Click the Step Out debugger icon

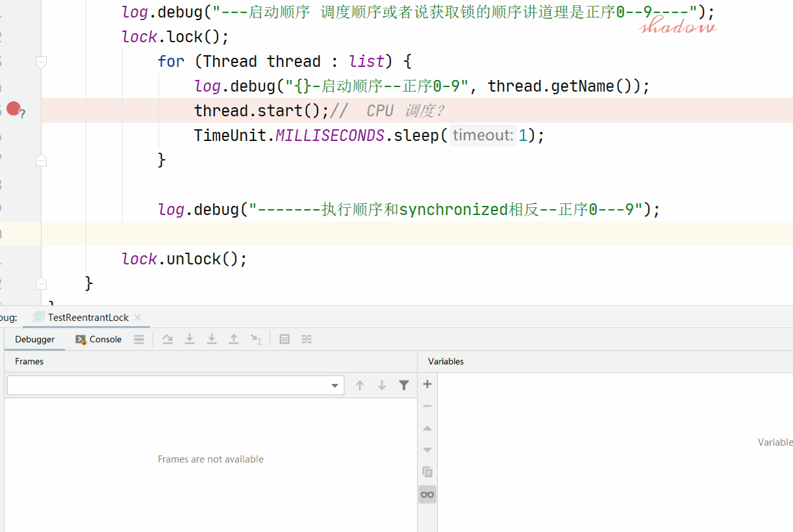[234, 339]
